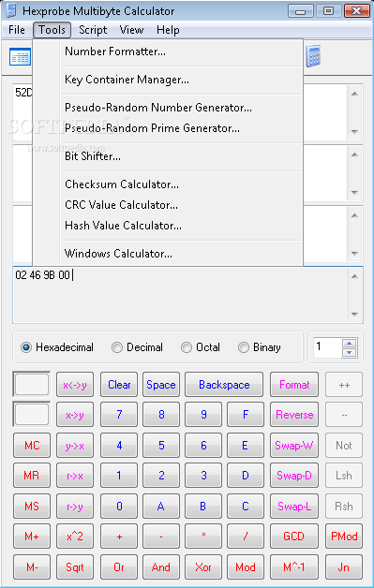Click the Swap-L button
This screenshot has height=588, width=374.
pos(294,507)
